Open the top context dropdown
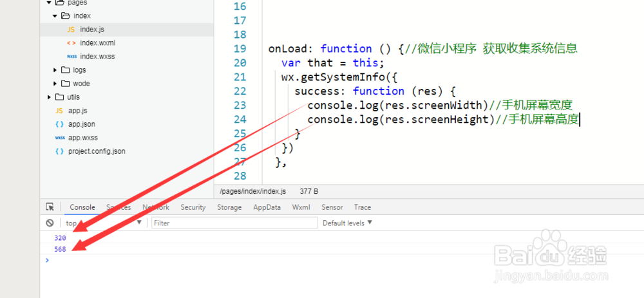 [104, 223]
